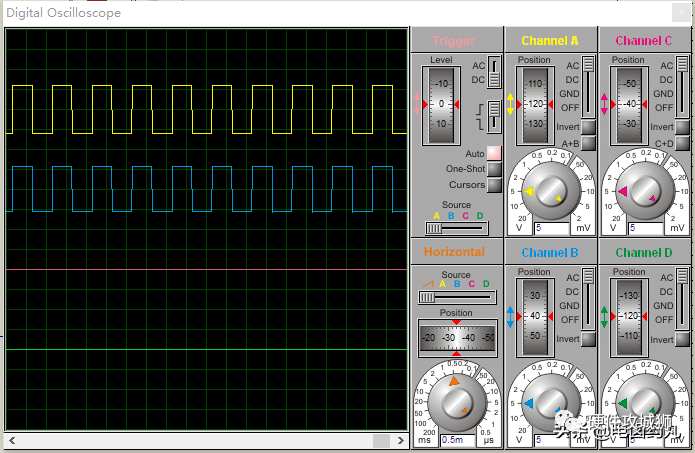This screenshot has height=453, width=695.
Task: Click magenta Channel C position arrow icon
Action: pos(604,104)
